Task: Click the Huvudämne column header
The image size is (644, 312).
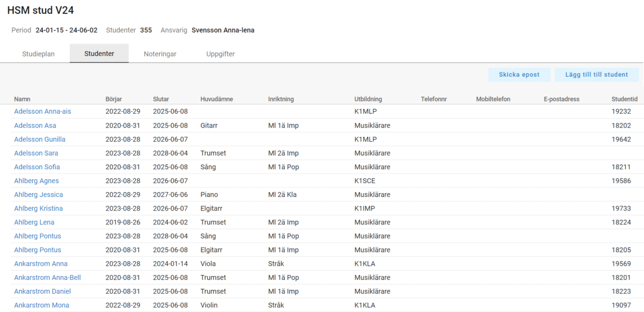Action: pyautogui.click(x=216, y=99)
